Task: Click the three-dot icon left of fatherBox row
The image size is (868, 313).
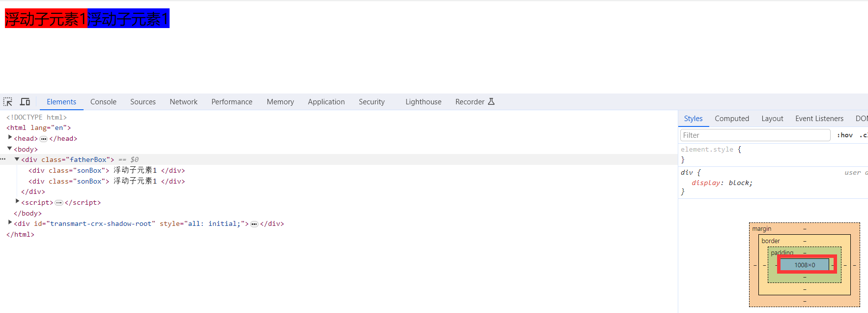Action: [3, 159]
